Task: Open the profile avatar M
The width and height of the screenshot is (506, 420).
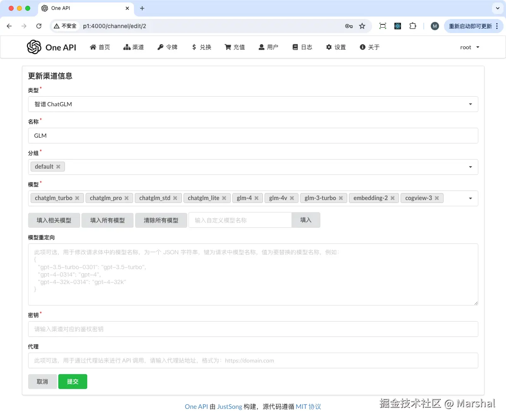Action: [x=434, y=26]
